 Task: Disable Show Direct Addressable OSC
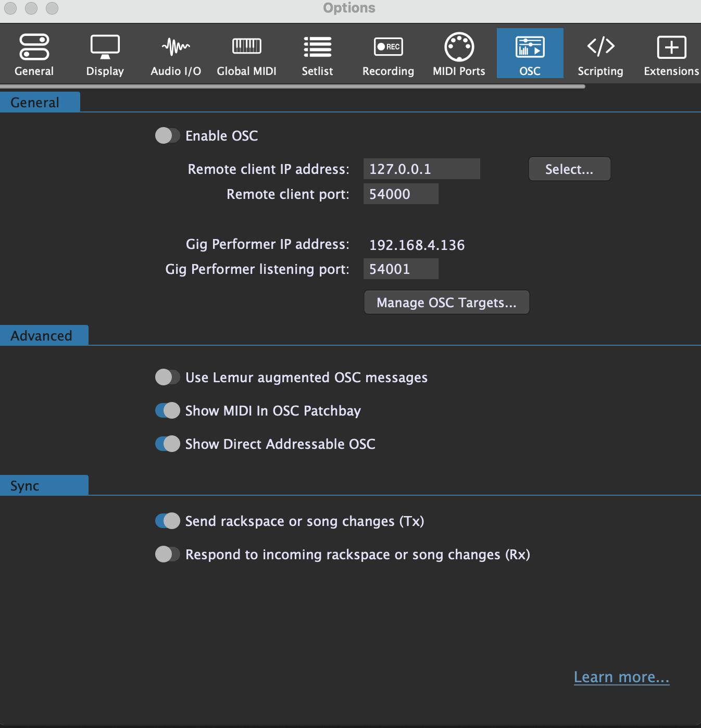pyautogui.click(x=167, y=444)
